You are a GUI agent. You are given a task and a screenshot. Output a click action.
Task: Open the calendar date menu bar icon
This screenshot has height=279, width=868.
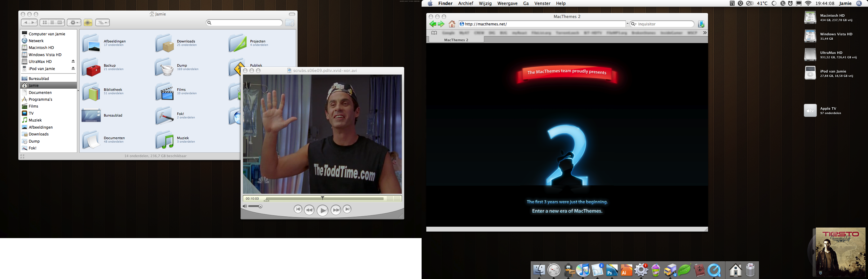click(x=732, y=3)
